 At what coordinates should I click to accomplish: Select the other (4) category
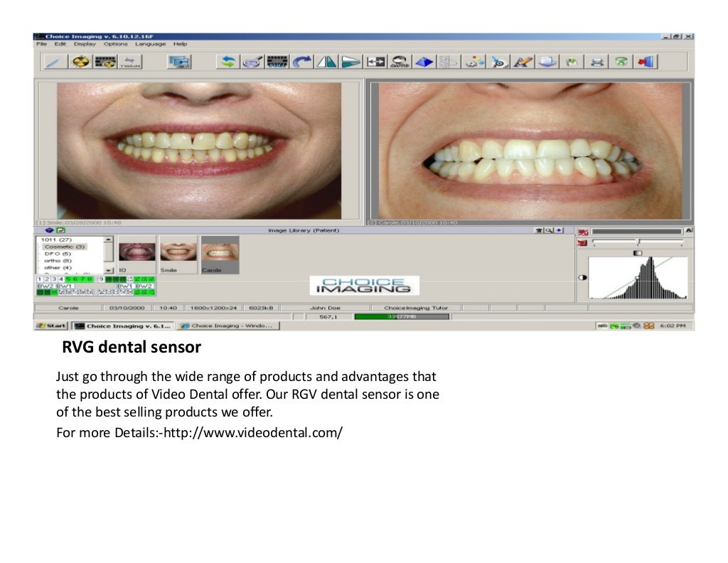(58, 268)
